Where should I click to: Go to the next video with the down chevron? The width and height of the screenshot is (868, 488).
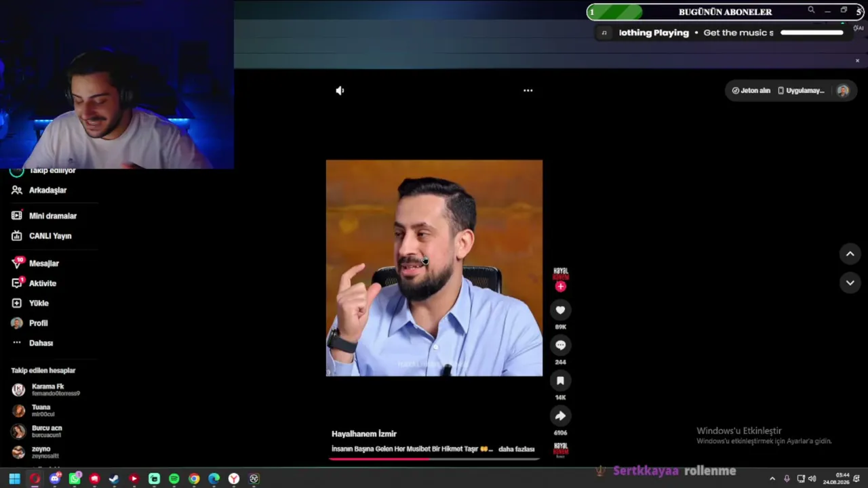(x=850, y=283)
